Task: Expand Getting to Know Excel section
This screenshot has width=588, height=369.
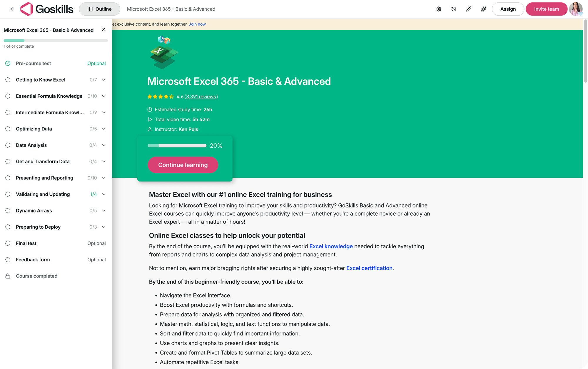Action: [x=104, y=80]
